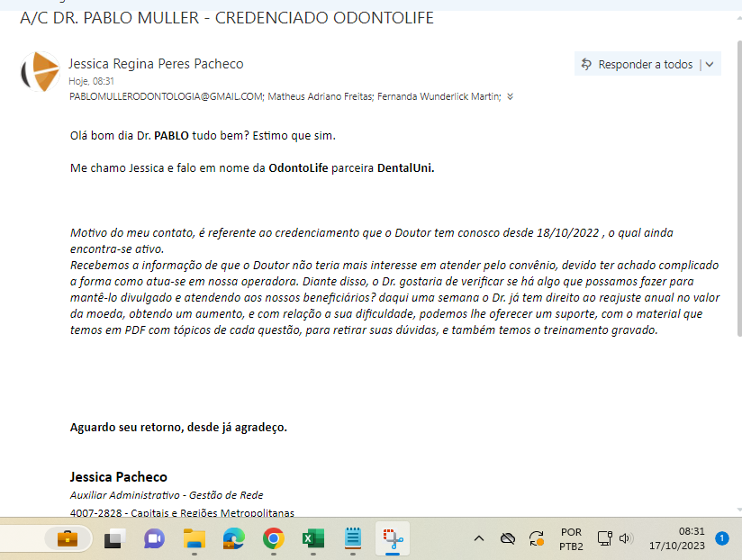Click the line Aguardo seu retorno, desde já agradeço.
Image resolution: width=742 pixels, height=560 pixels.
coord(178,427)
